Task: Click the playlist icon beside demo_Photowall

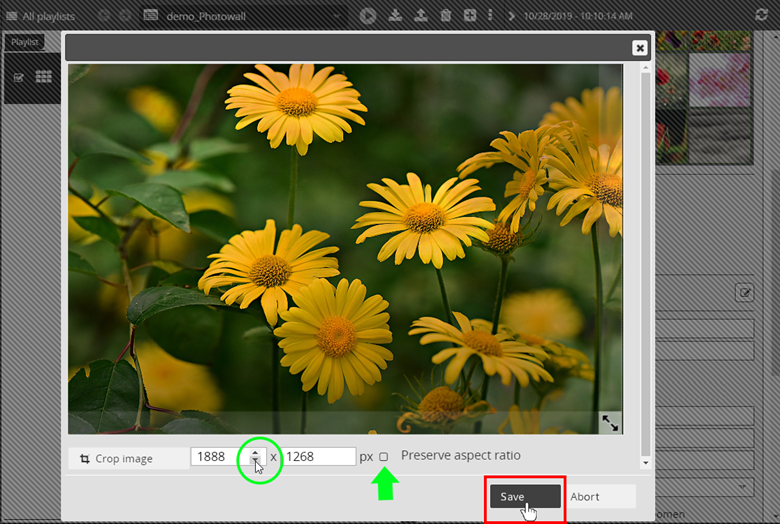Action: [x=151, y=15]
